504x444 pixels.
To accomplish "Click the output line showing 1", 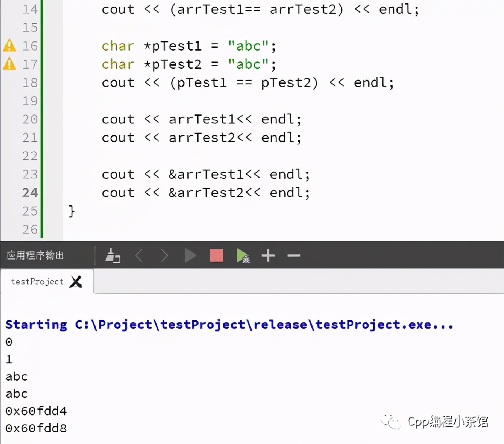I will click(x=9, y=359).
